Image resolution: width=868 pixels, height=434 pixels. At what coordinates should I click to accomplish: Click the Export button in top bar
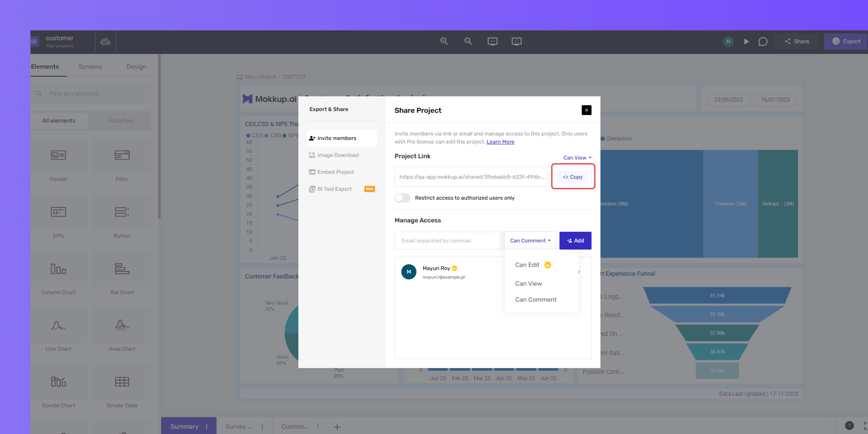pyautogui.click(x=846, y=41)
